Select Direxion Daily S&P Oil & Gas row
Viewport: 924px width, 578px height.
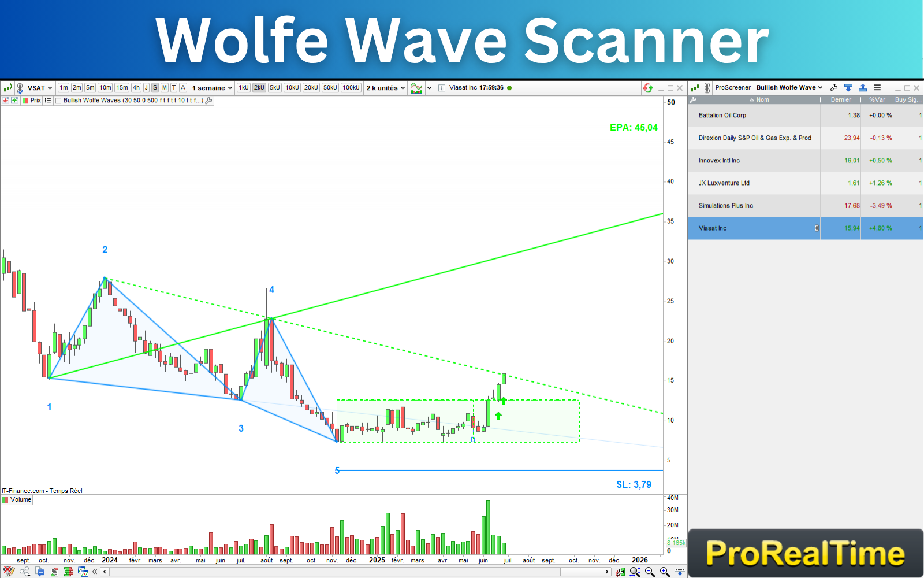(x=805, y=138)
